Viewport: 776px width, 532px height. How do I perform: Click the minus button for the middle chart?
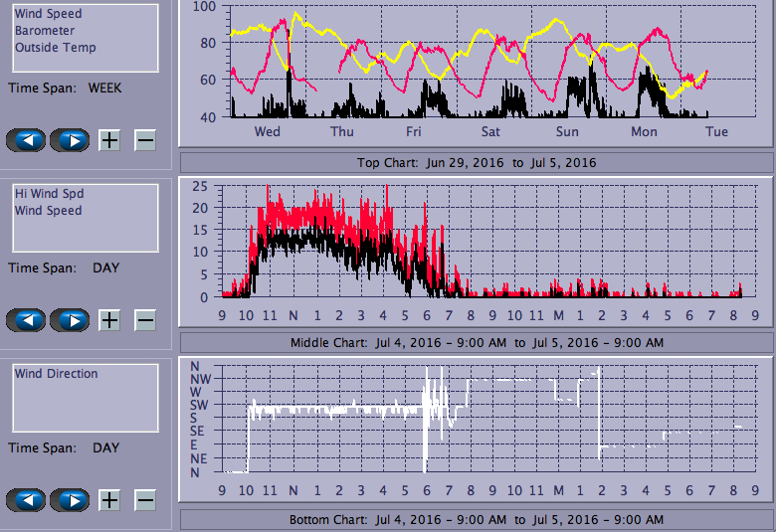(145, 320)
